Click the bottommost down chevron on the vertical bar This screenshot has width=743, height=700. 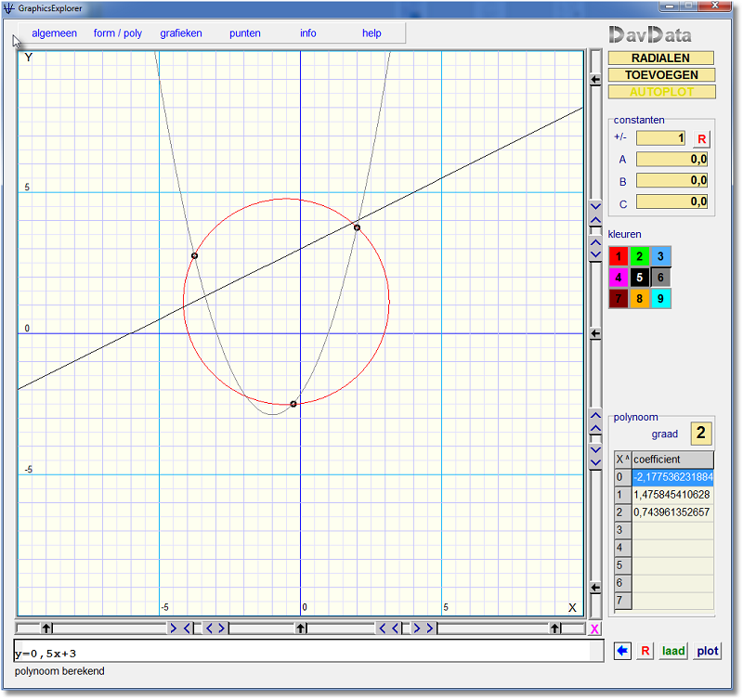(x=595, y=462)
